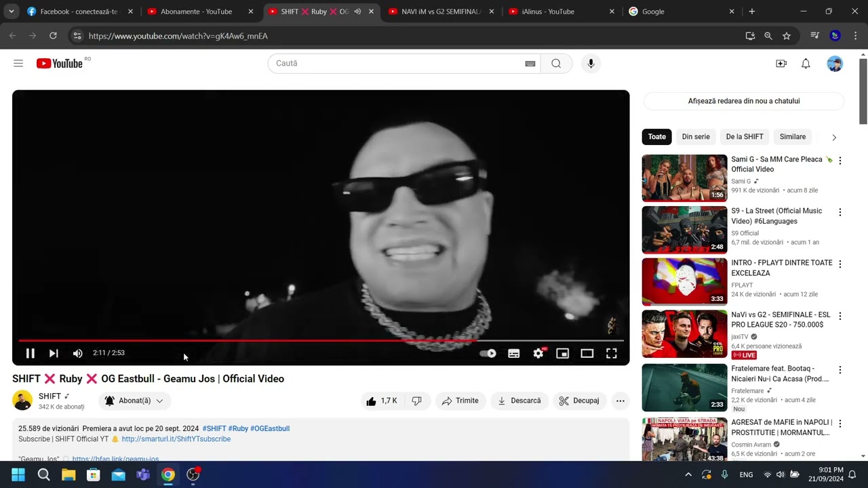This screenshot has width=868, height=488.
Task: Toggle the autoplay switch in player
Action: 488,353
